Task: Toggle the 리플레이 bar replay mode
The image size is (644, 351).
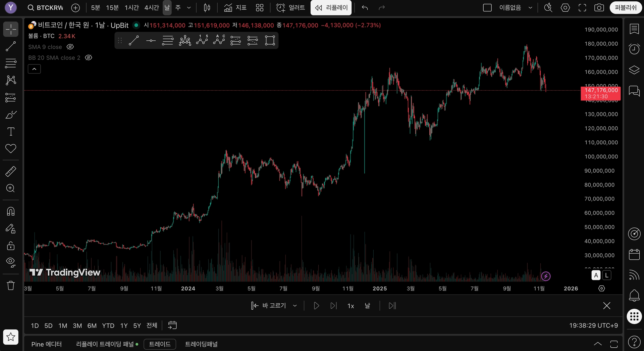Action: coord(331,8)
